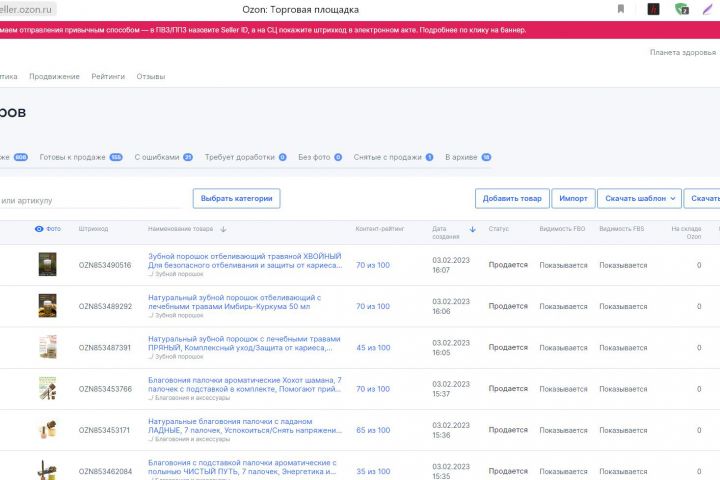
Task: Sort by Дата создания arrow
Action: tap(472, 229)
